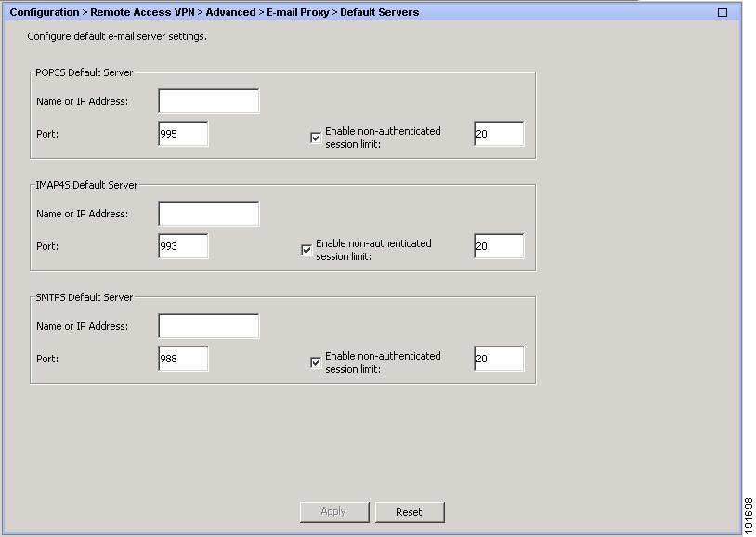Click the IMAP4S session limit value field
Viewport: 756px width, 537px height.
coord(499,246)
